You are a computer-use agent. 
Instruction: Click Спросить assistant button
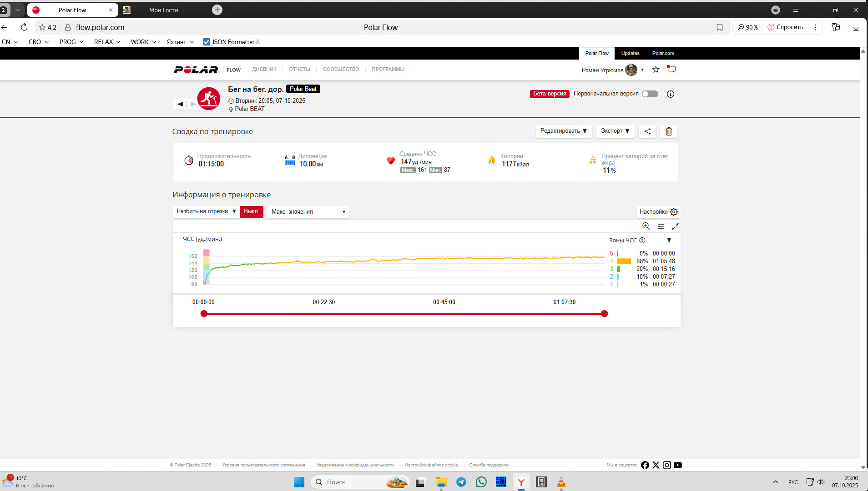[786, 27]
